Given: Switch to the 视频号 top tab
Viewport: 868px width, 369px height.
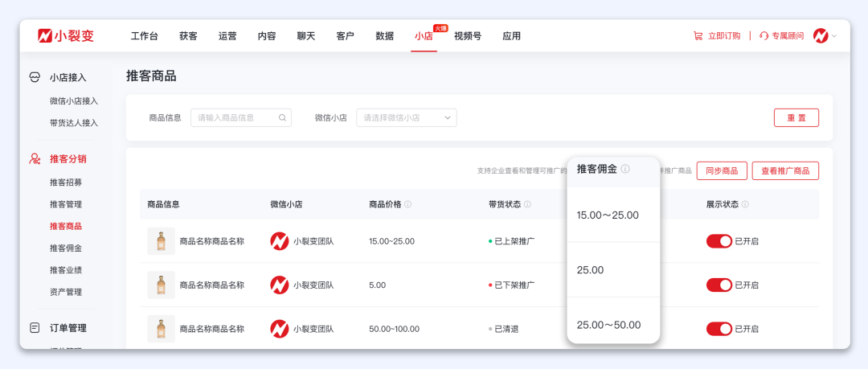Looking at the screenshot, I should pos(468,36).
